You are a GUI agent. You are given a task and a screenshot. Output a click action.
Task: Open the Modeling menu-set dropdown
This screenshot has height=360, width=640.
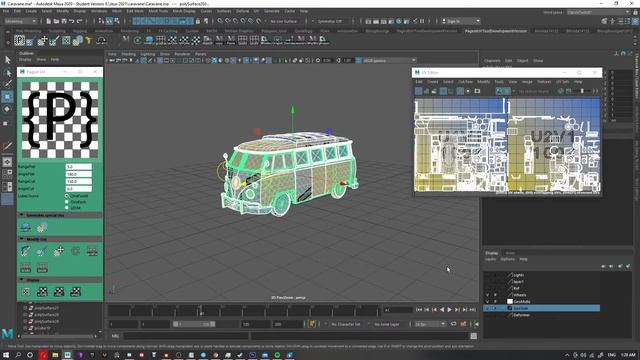(x=20, y=21)
